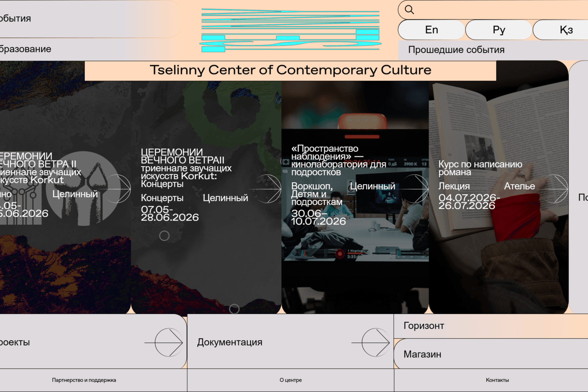Click the Лекция category tag
Viewport: 588px width, 392px height.
454,186
